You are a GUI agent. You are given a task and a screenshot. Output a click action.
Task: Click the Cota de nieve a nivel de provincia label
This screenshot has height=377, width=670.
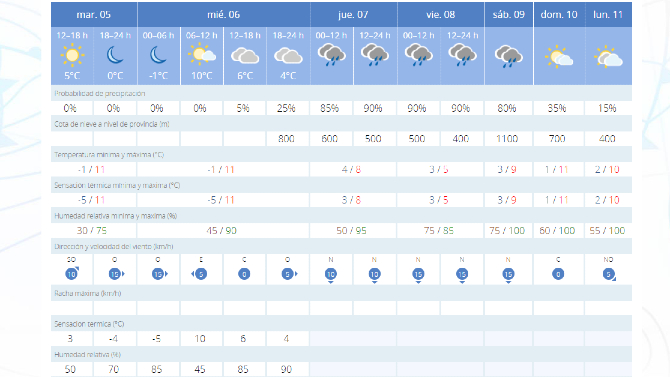coord(112,124)
